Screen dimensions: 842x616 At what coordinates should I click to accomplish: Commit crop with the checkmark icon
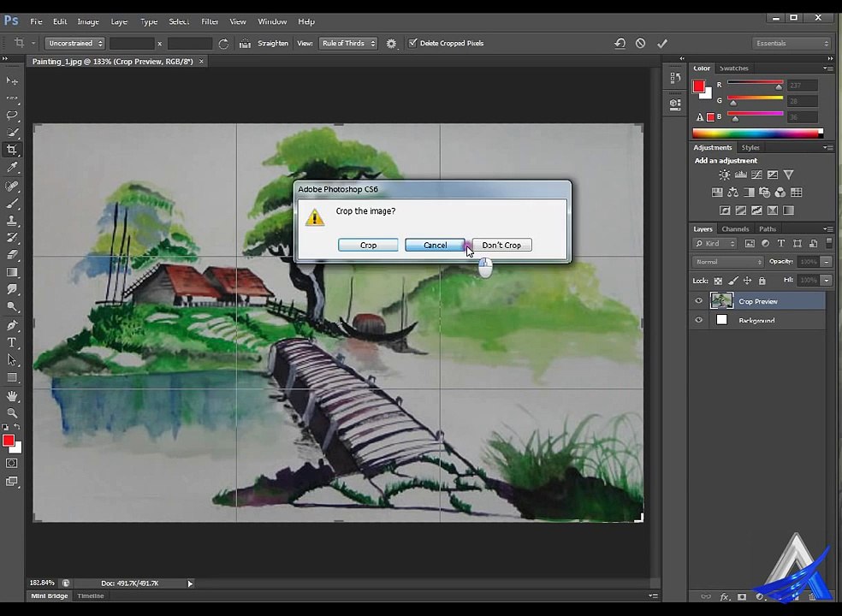point(662,44)
